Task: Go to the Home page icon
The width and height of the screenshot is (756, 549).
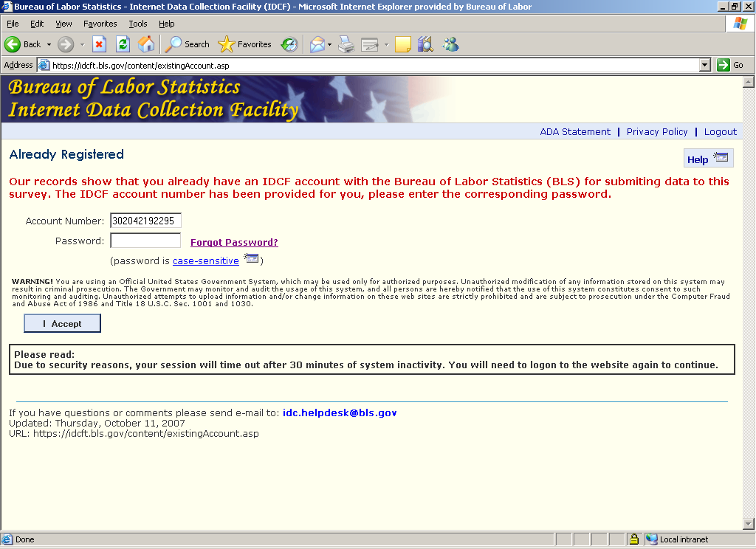Action: pos(146,44)
